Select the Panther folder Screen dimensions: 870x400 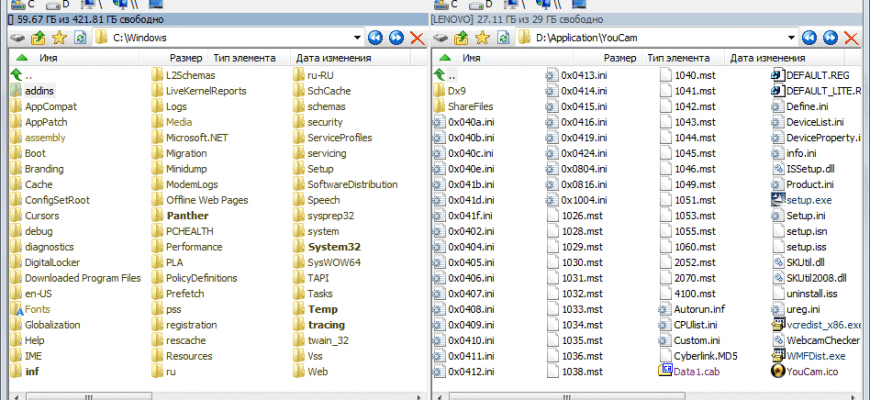click(x=187, y=215)
